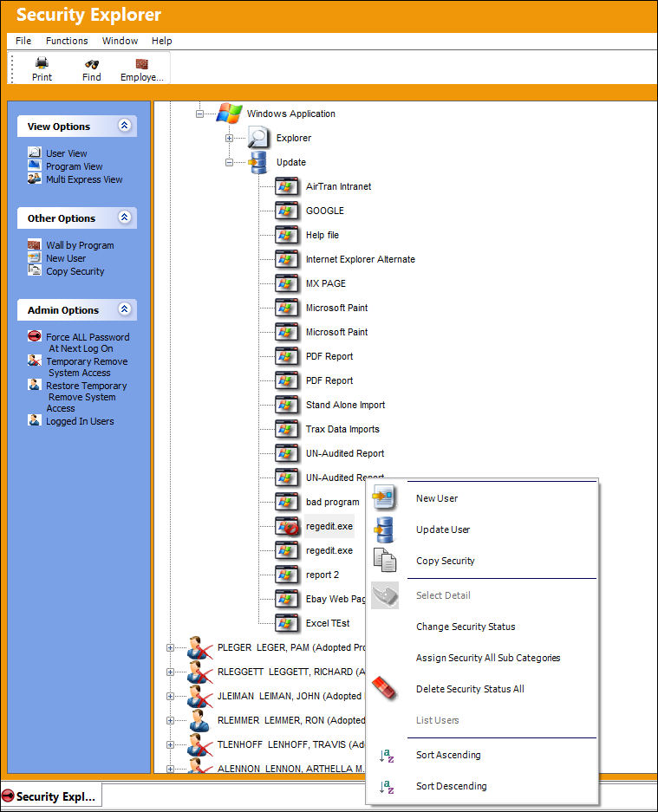Open the Help menu

(161, 41)
